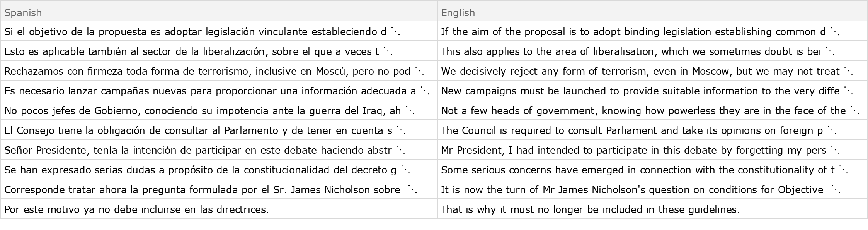This screenshot has height=230, width=868.
Task: Click the English column header
Action: 458,13
